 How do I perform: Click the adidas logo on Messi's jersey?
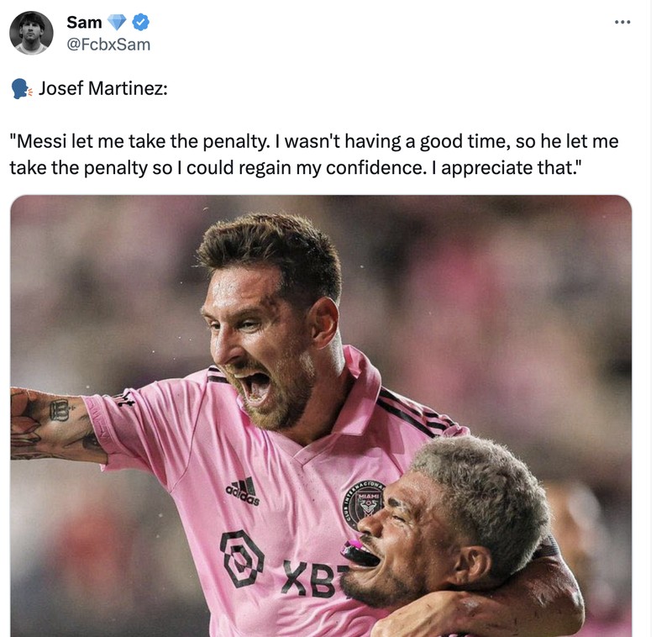(240, 493)
